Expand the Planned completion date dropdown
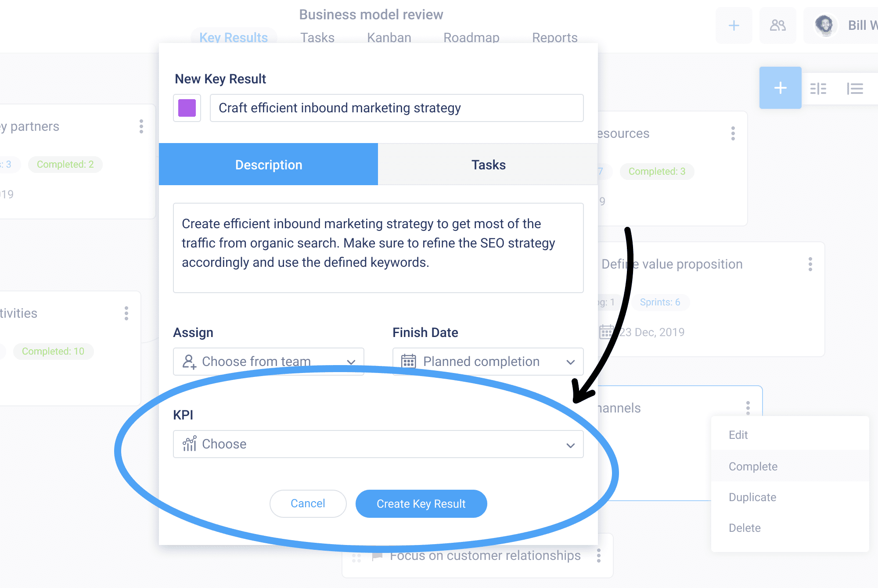 488,362
